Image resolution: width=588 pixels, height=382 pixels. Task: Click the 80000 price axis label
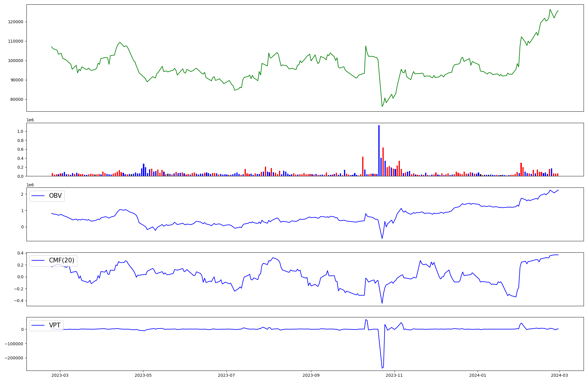coord(16,99)
